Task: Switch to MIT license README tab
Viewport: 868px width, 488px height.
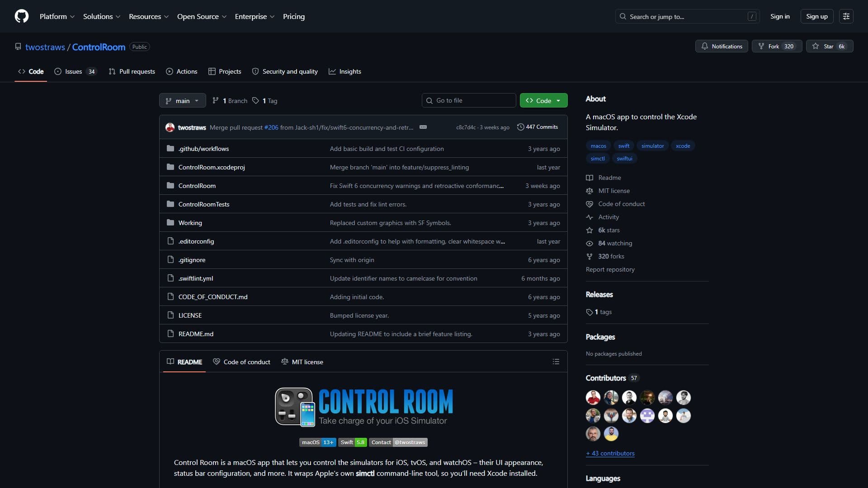Action: tap(302, 362)
